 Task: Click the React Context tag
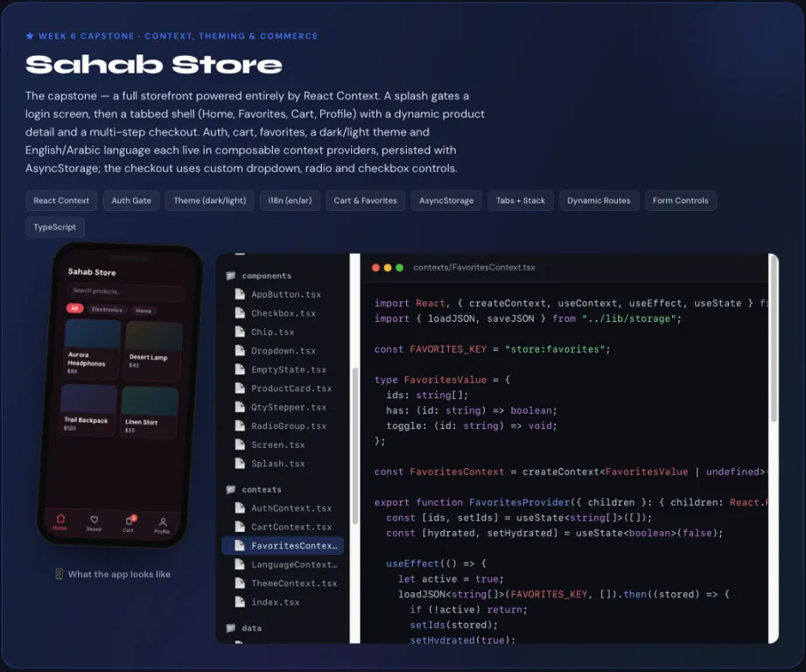point(61,200)
